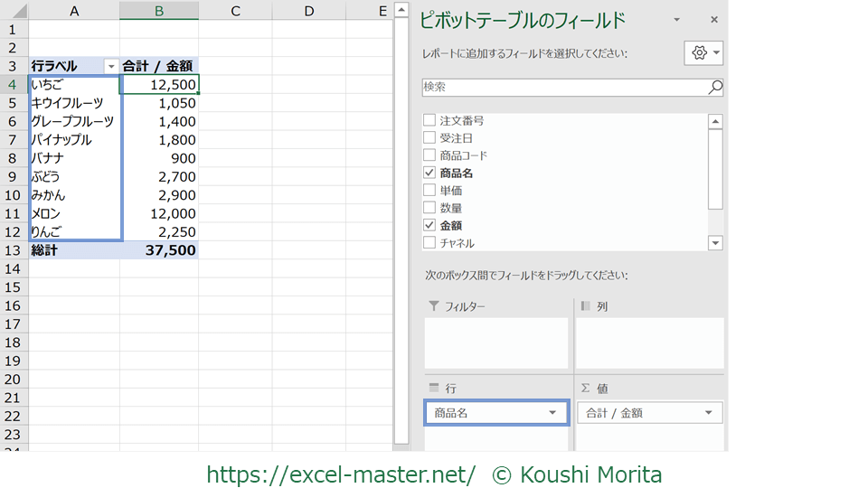Expand the 合計 / 金額 value field dropdown
Screen dimensions: 868x488
[708, 413]
